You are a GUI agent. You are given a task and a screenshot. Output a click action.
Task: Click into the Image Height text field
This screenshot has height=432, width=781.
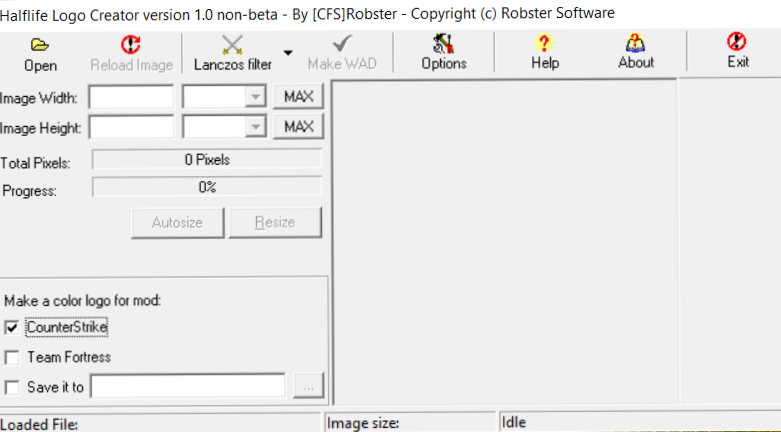click(131, 127)
